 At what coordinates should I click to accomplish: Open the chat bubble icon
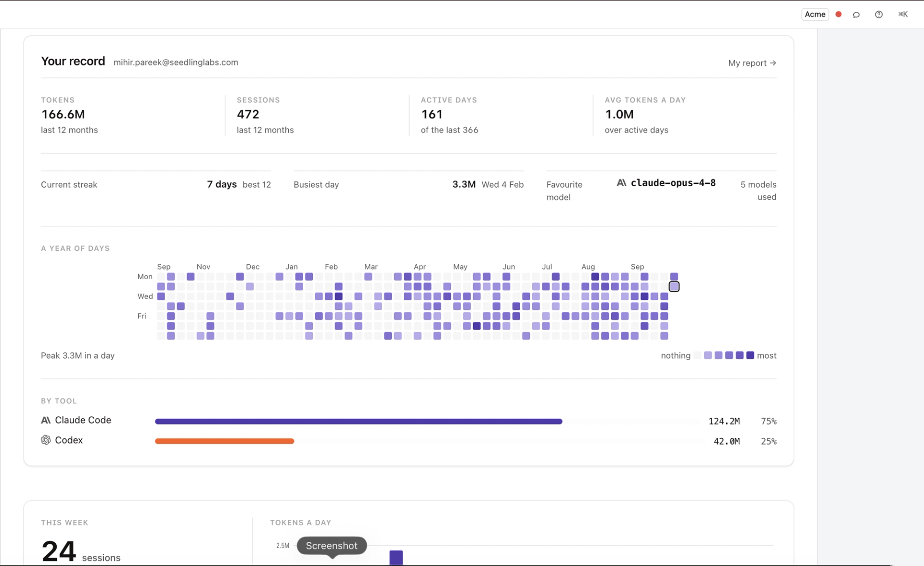[856, 14]
